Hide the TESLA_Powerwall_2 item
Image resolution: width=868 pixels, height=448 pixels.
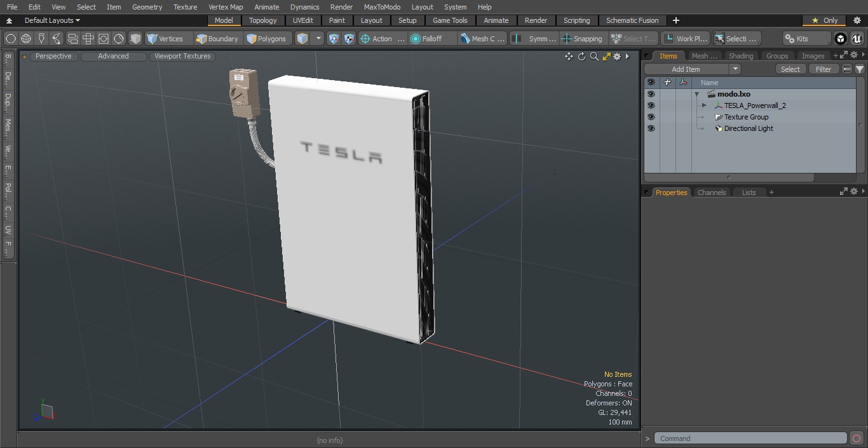click(x=651, y=105)
